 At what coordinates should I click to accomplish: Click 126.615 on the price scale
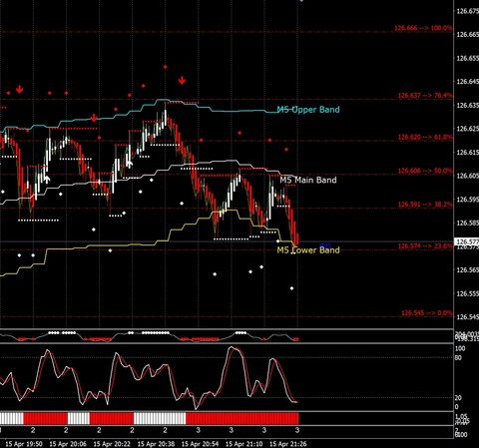[x=467, y=152]
